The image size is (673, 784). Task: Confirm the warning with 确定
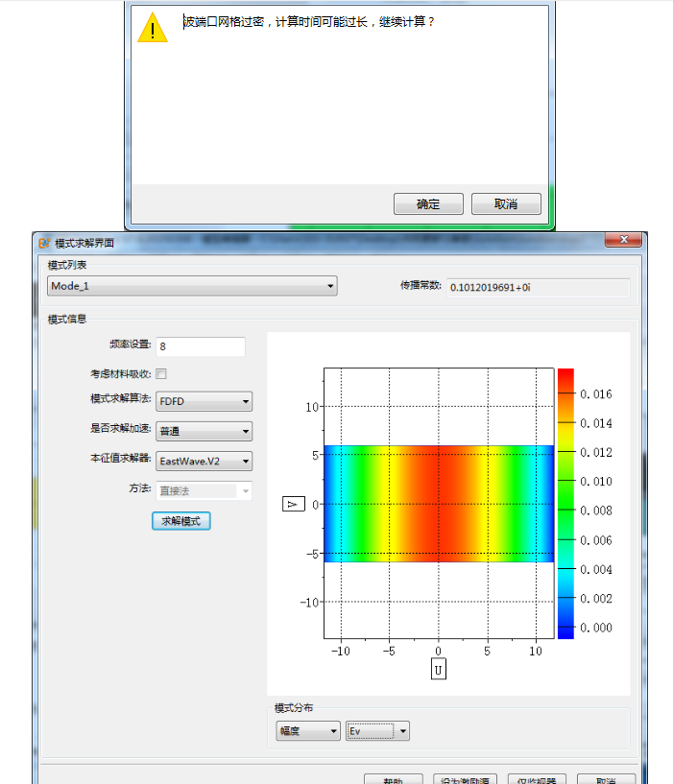pyautogui.click(x=428, y=204)
